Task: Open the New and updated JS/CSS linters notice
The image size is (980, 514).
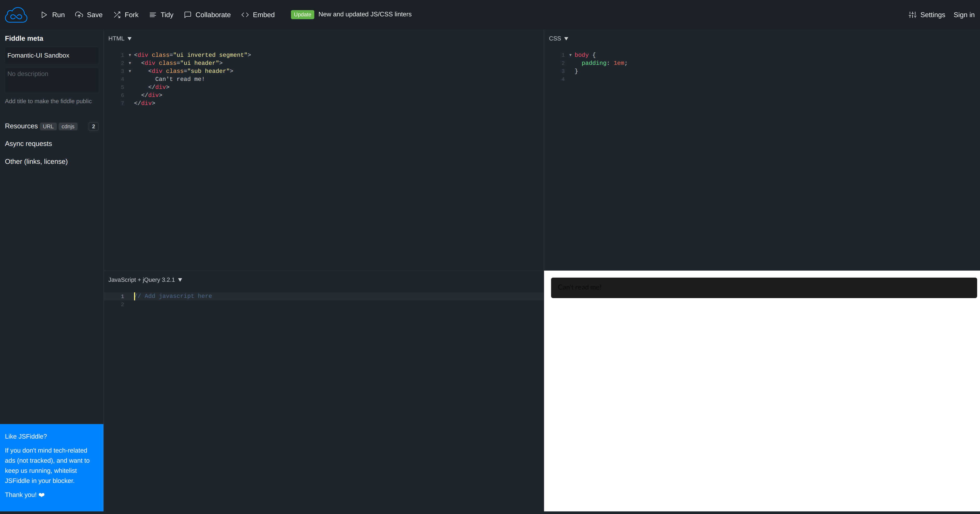Action: coord(365,14)
